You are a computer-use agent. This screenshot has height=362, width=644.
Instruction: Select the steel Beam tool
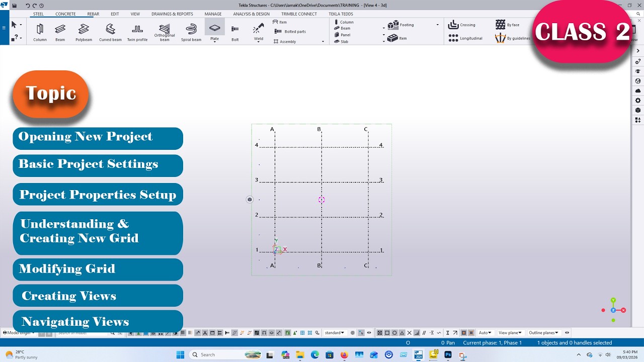pyautogui.click(x=60, y=32)
